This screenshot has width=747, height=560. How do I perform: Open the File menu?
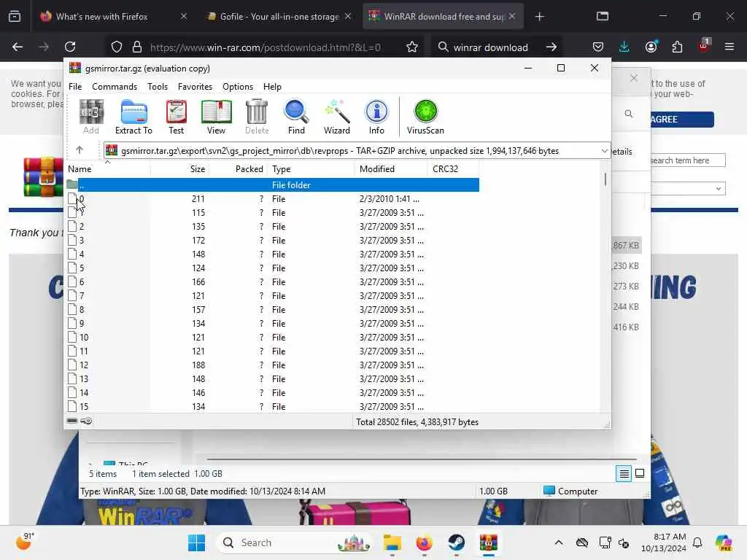(75, 87)
